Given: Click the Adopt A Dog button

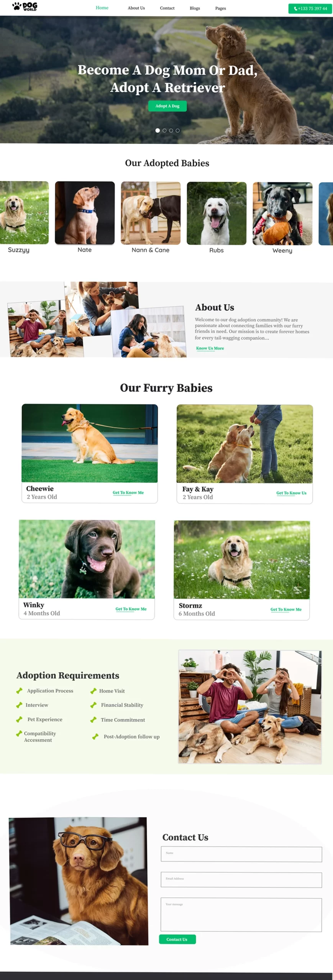Looking at the screenshot, I should coord(167,106).
